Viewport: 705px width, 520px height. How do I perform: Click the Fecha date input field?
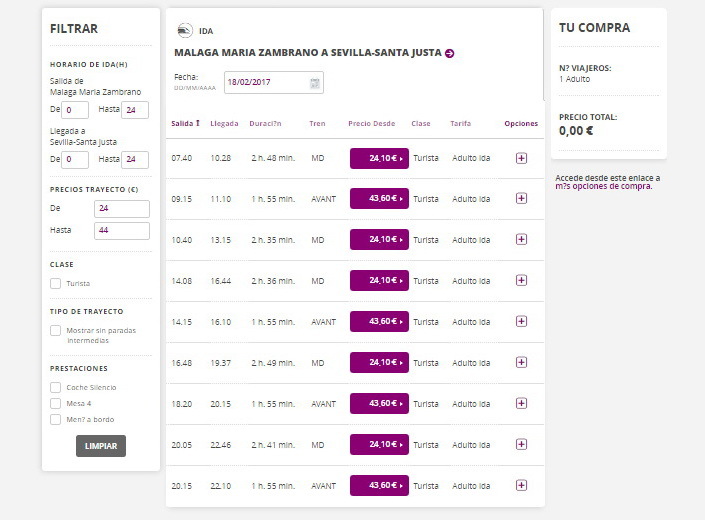click(x=265, y=82)
